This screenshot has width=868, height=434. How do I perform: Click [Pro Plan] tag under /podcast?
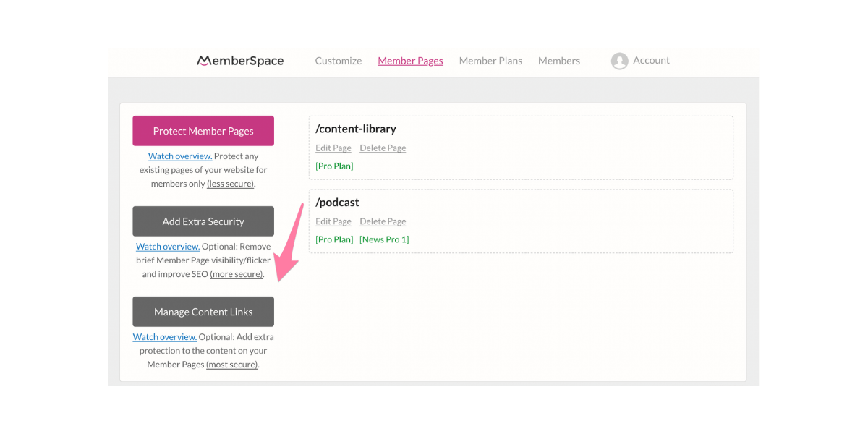(x=334, y=239)
